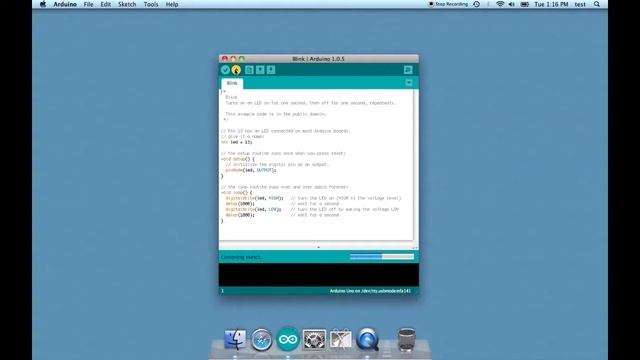Click the 'void loop() {' code line
Screen dimensions: 640x360
(x=236, y=192)
